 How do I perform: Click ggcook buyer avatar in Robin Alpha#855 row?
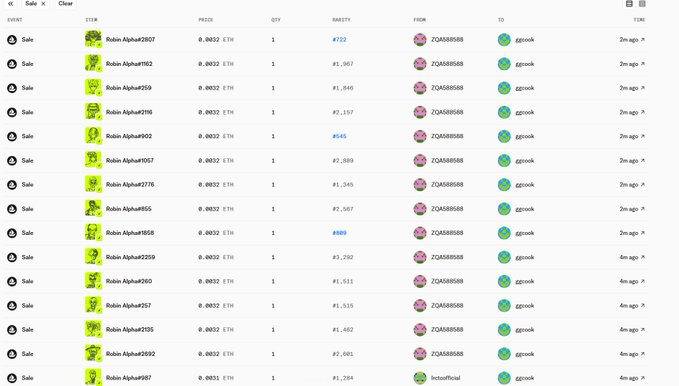coord(504,209)
